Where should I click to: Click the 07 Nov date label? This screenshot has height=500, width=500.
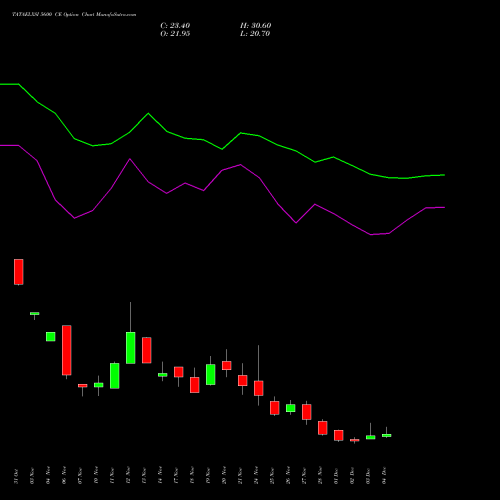coord(80,476)
